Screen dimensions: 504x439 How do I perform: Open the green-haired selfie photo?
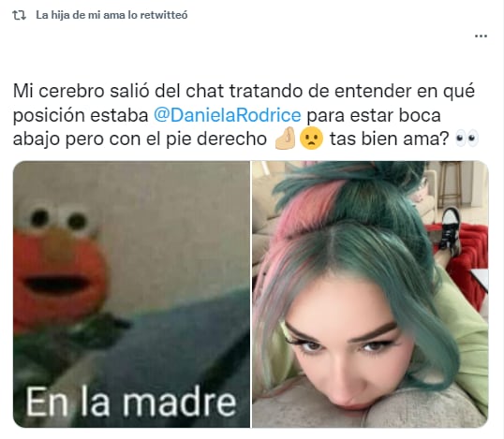pyautogui.click(x=370, y=294)
